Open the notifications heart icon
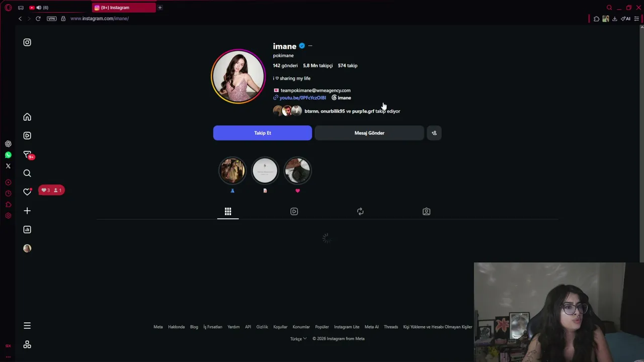This screenshot has width=644, height=362. point(27,192)
